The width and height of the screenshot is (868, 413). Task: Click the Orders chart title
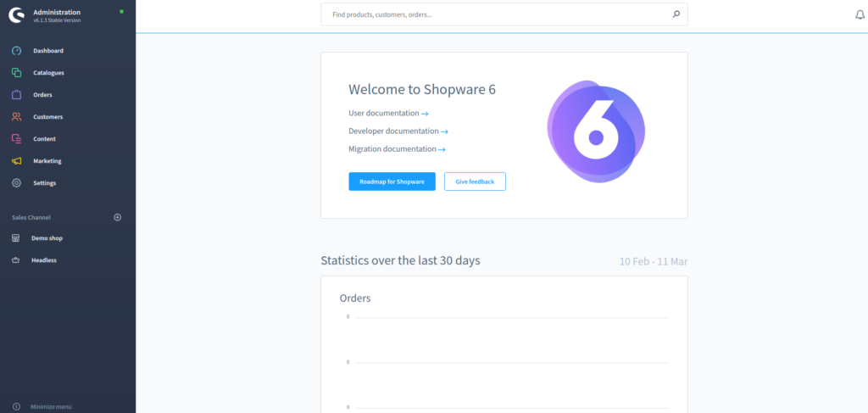click(x=355, y=299)
